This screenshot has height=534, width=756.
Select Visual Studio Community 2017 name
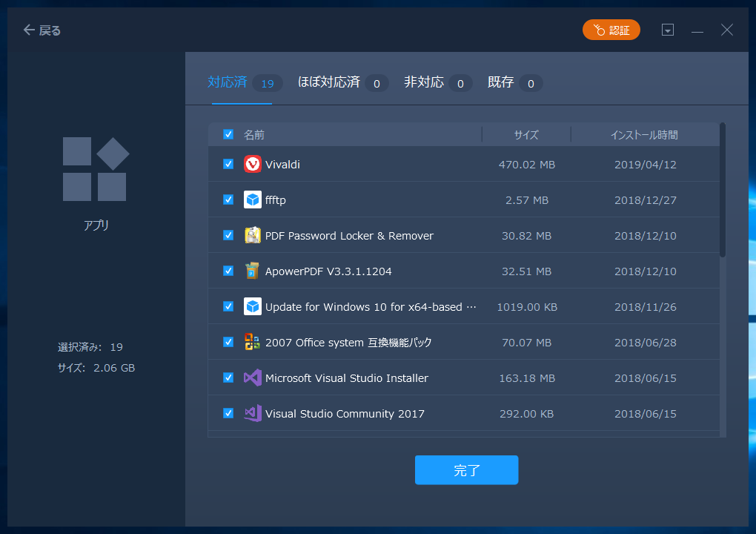pyautogui.click(x=345, y=414)
